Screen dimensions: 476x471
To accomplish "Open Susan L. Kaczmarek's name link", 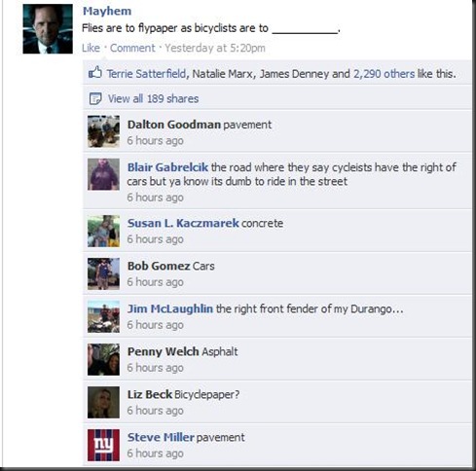I will [x=183, y=223].
